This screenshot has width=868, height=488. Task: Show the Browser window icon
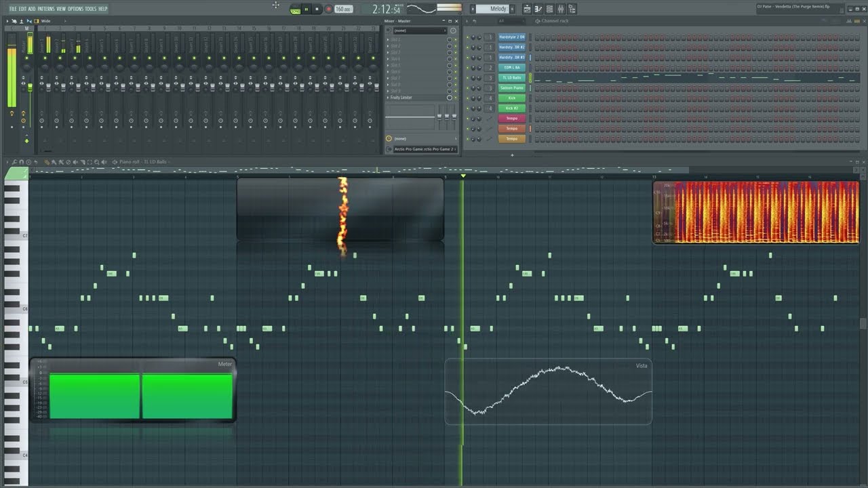tap(572, 9)
